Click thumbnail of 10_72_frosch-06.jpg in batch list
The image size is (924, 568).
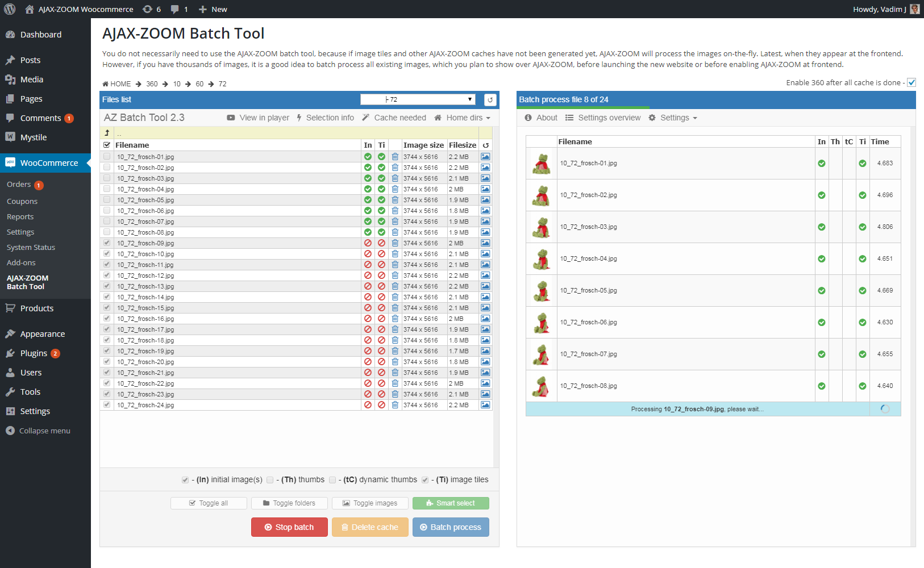541,323
